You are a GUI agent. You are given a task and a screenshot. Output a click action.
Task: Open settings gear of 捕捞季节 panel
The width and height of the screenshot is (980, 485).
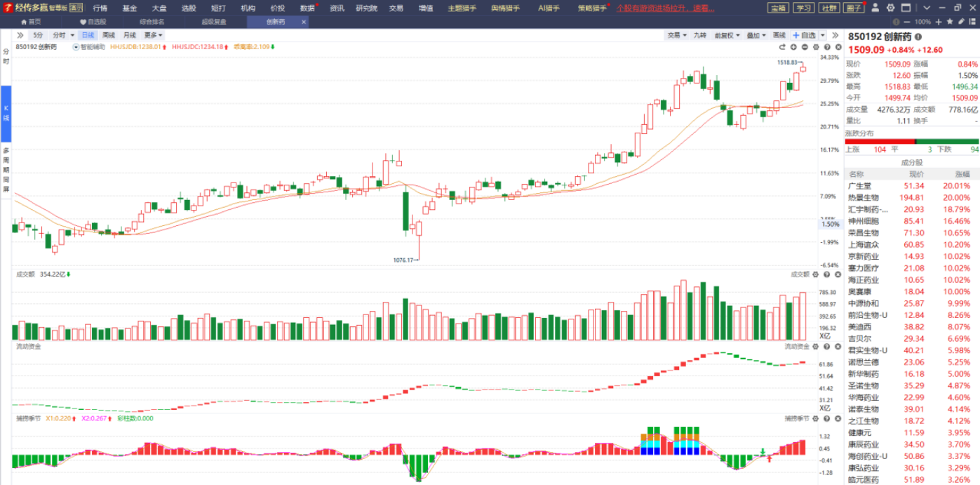816,418
